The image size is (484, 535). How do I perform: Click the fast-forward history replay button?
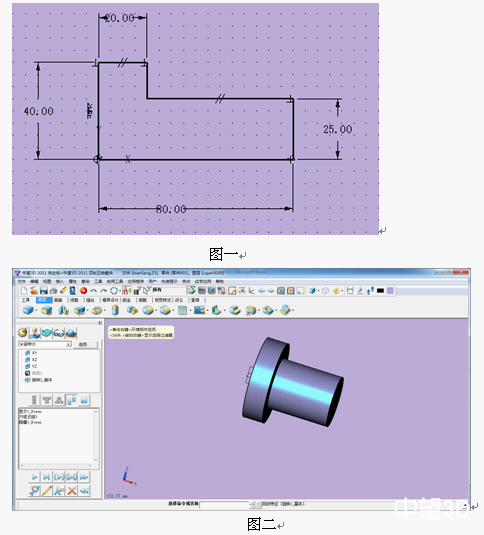click(x=84, y=477)
